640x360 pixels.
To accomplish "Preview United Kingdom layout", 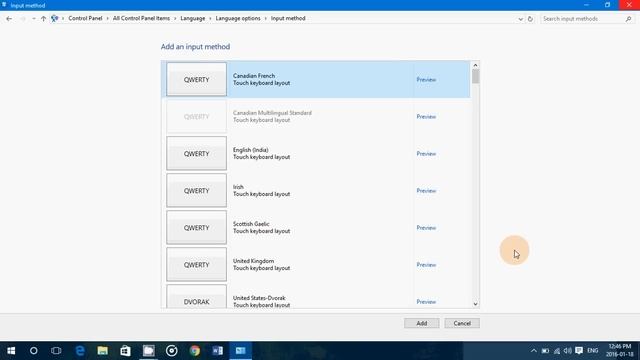I will 426,265.
